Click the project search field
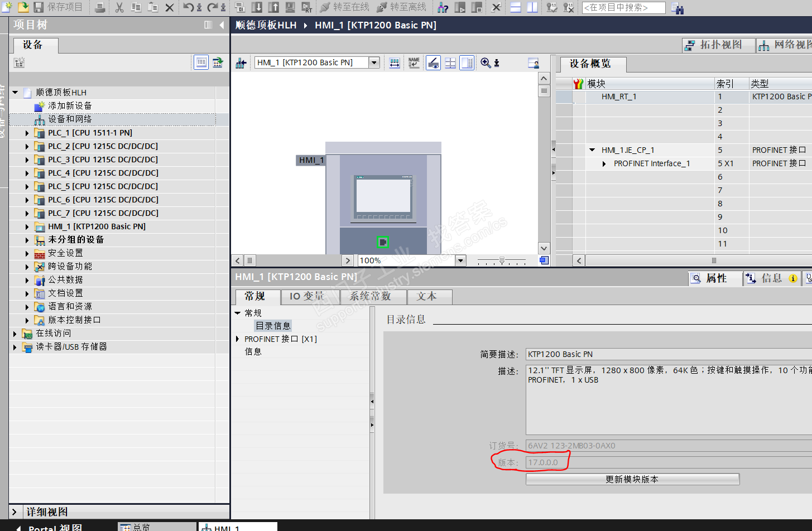Image resolution: width=812 pixels, height=531 pixels. (x=623, y=7)
